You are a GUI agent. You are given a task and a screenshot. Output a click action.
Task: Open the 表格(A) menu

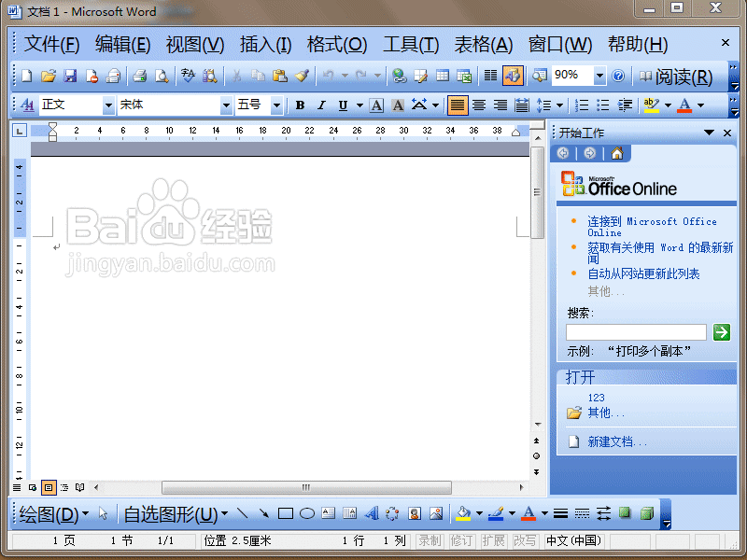click(x=483, y=44)
